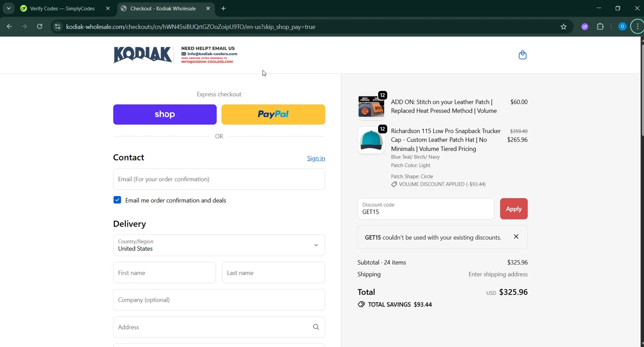View site information icon in address bar
Image resolution: width=644 pixels, height=347 pixels.
click(58, 27)
